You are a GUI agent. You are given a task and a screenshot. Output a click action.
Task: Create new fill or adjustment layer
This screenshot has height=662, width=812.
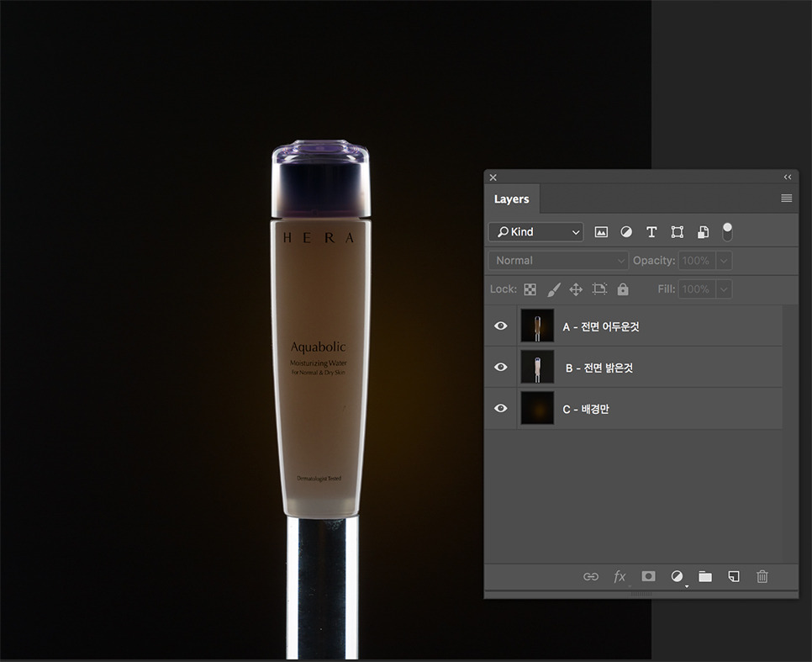[677, 576]
